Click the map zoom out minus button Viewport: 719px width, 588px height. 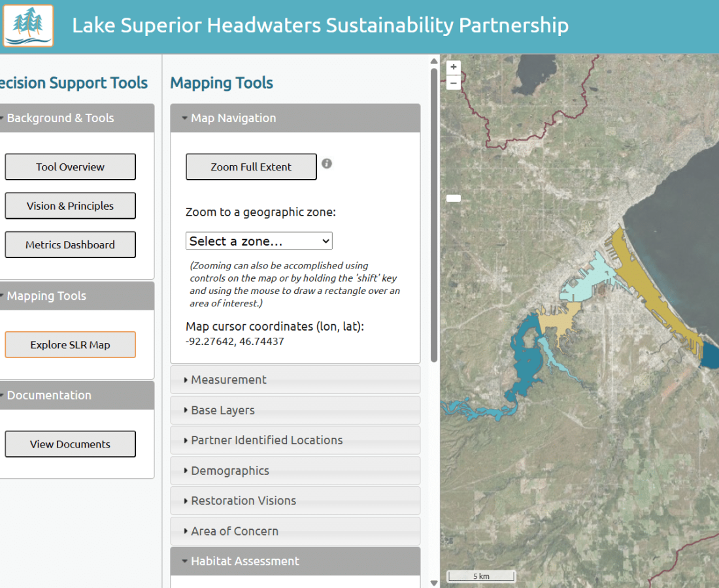coord(454,83)
